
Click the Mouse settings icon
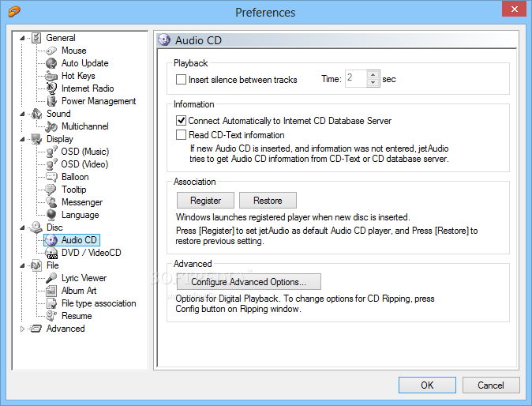[x=51, y=51]
